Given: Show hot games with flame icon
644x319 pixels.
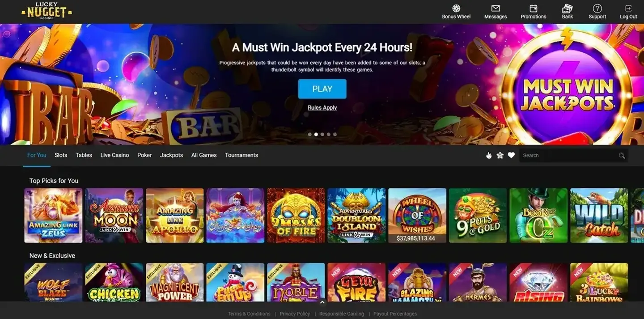Looking at the screenshot, I should 489,155.
